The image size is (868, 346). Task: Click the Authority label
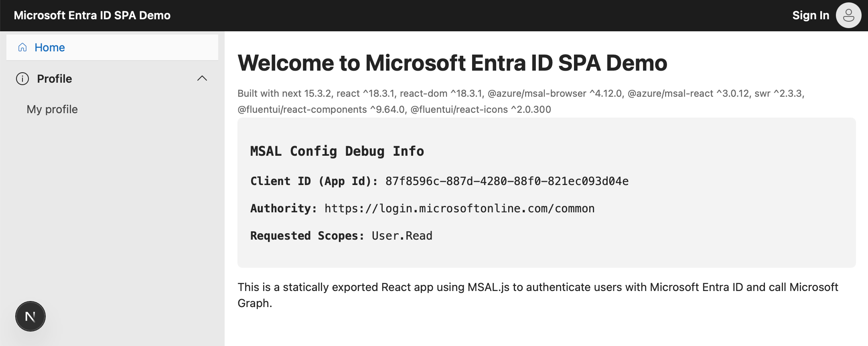(x=284, y=208)
